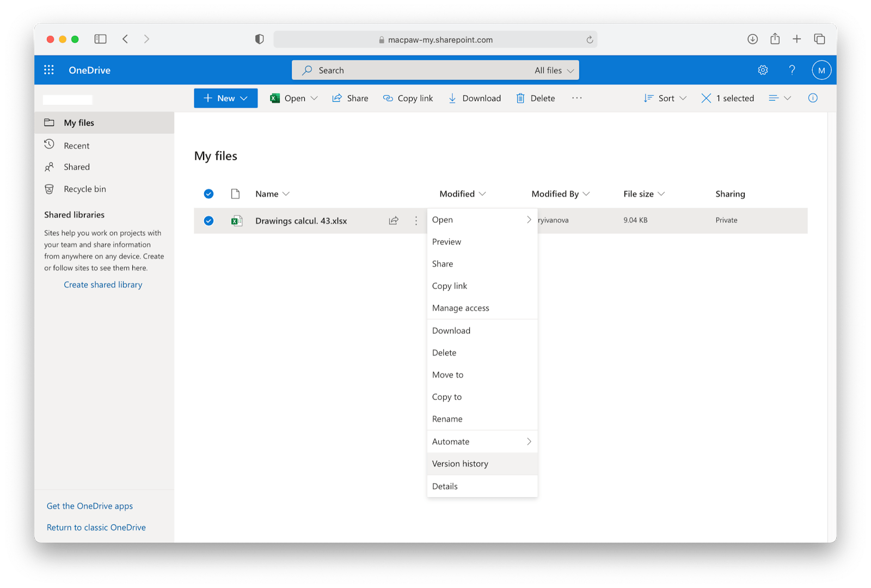Image resolution: width=871 pixels, height=588 pixels.
Task: Select My files in the sidebar
Action: point(105,123)
